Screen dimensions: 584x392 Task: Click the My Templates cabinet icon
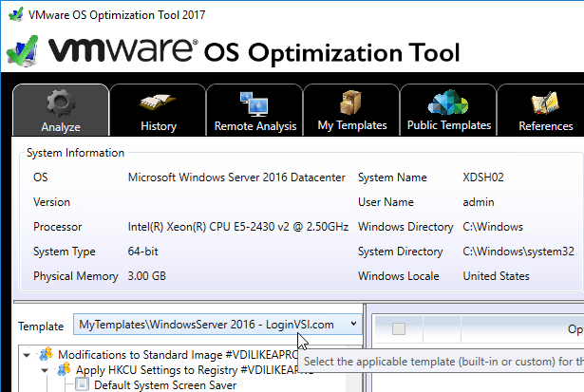(350, 103)
